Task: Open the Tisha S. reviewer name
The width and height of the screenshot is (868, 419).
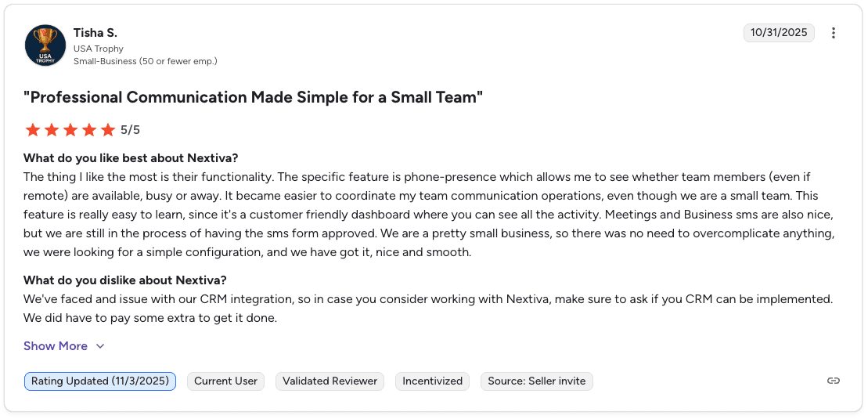Action: click(x=95, y=33)
